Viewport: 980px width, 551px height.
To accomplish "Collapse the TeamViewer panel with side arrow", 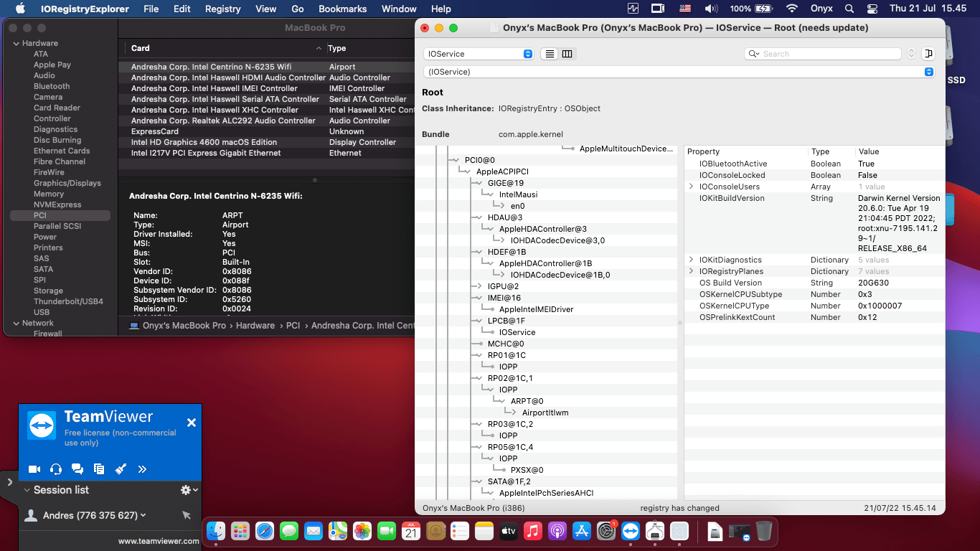I will click(x=9, y=482).
